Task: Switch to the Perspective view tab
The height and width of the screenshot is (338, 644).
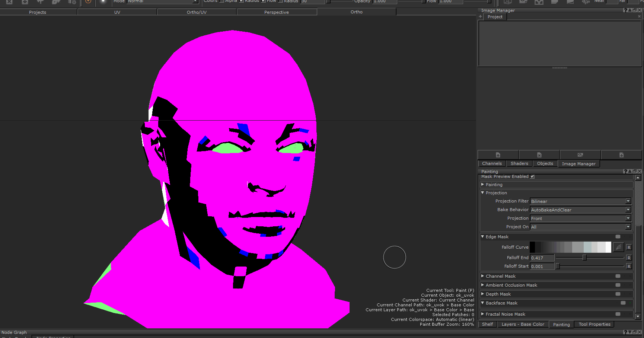Action: (277, 12)
